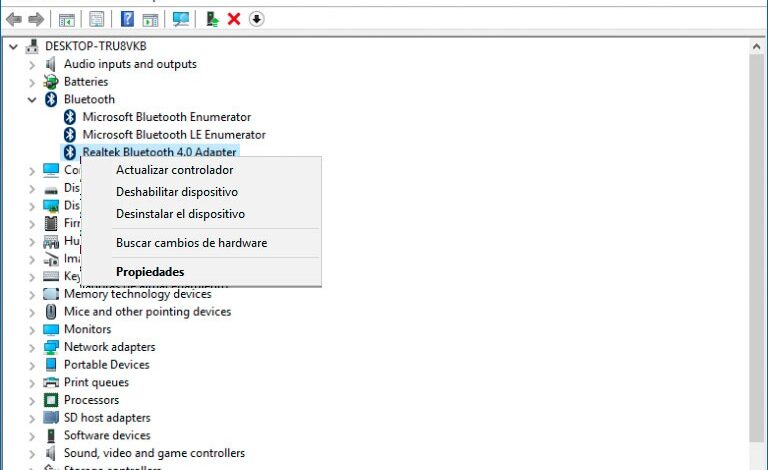Click the Forward arrow toolbar icon
The width and height of the screenshot is (768, 470).
pos(36,20)
